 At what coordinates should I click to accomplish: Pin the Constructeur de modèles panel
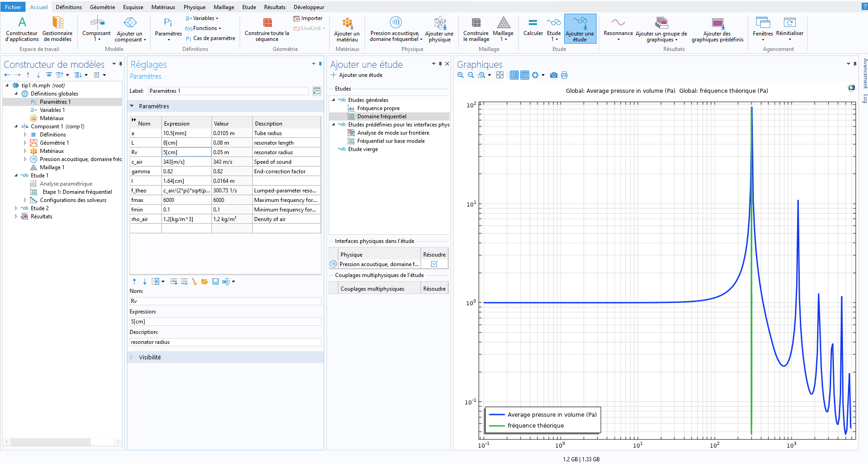[x=120, y=64]
